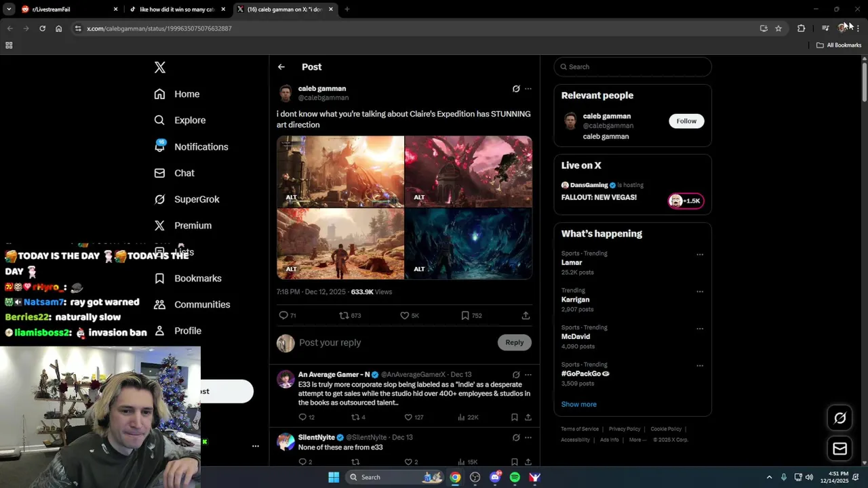Click the repost icon showing 673
This screenshot has width=868, height=488.
[344, 316]
